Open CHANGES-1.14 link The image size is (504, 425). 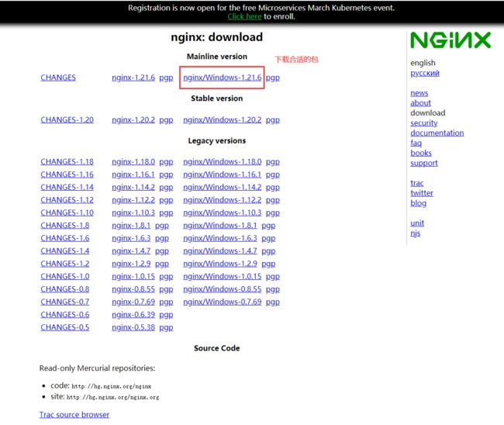tap(67, 187)
